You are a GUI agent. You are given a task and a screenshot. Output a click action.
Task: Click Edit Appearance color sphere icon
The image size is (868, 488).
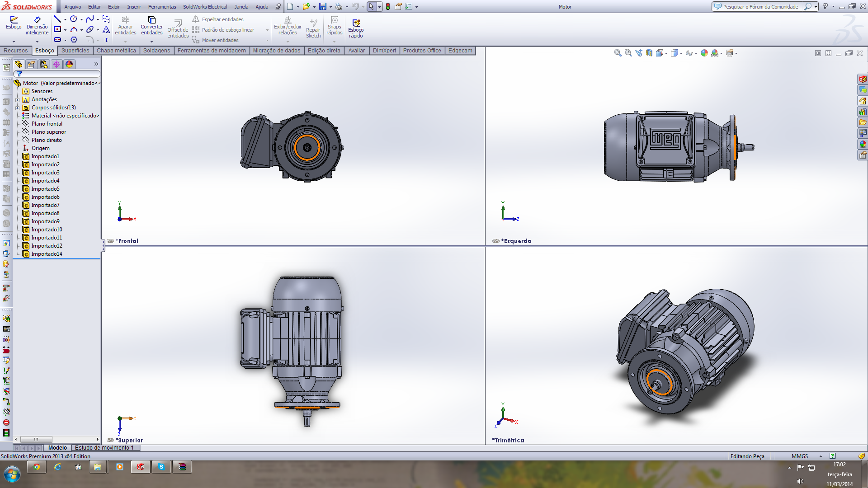coord(704,53)
